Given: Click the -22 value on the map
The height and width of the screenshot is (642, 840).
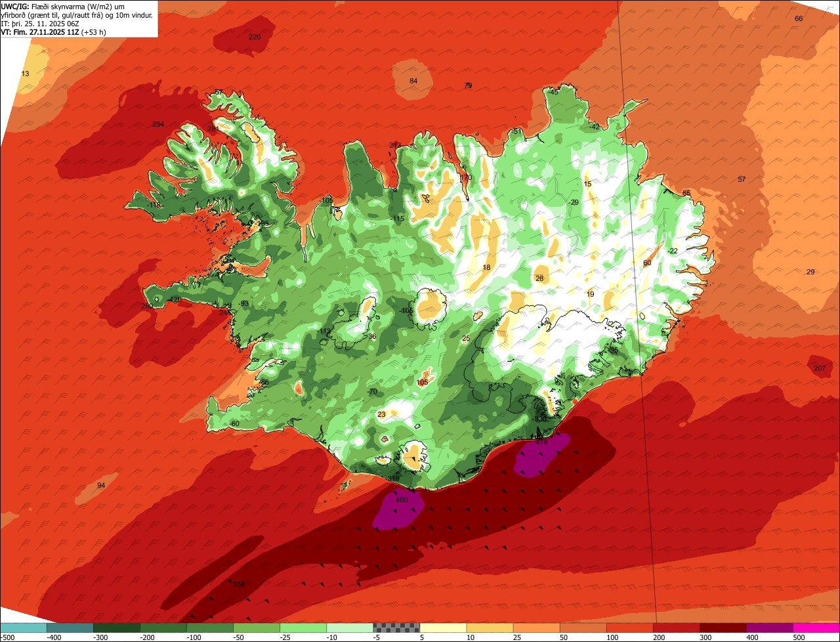Looking at the screenshot, I should tap(673, 251).
